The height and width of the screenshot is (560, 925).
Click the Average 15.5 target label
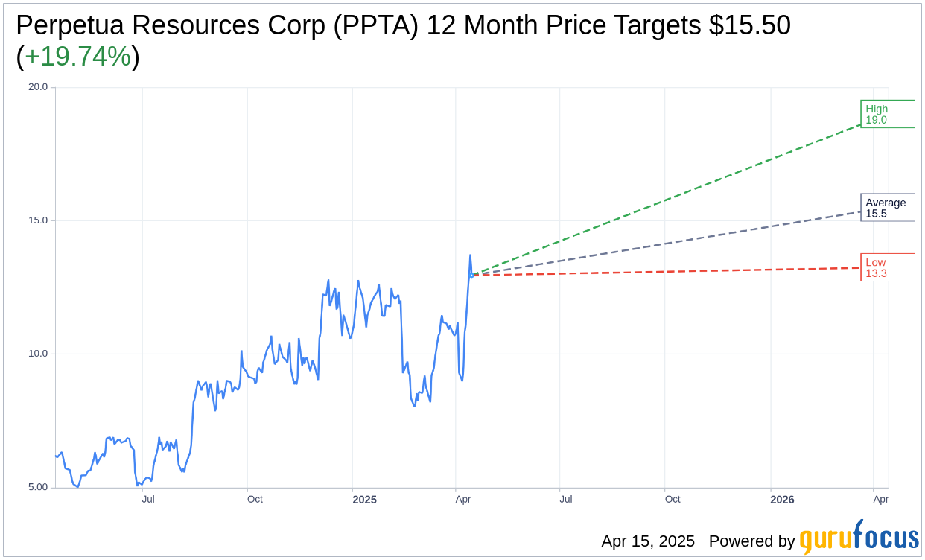(x=888, y=208)
